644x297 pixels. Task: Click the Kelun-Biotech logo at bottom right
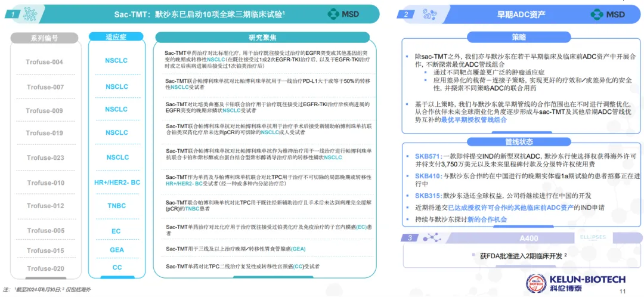(x=575, y=283)
